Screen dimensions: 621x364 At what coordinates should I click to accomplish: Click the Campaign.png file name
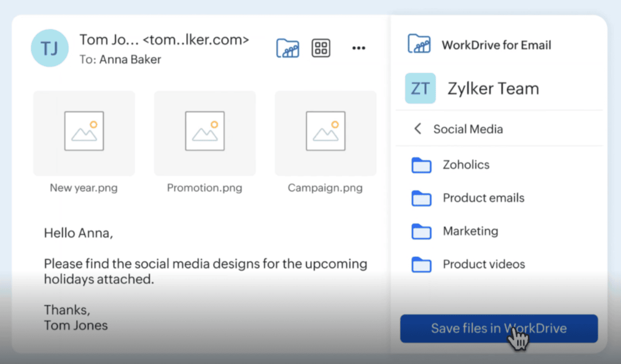[x=325, y=188]
